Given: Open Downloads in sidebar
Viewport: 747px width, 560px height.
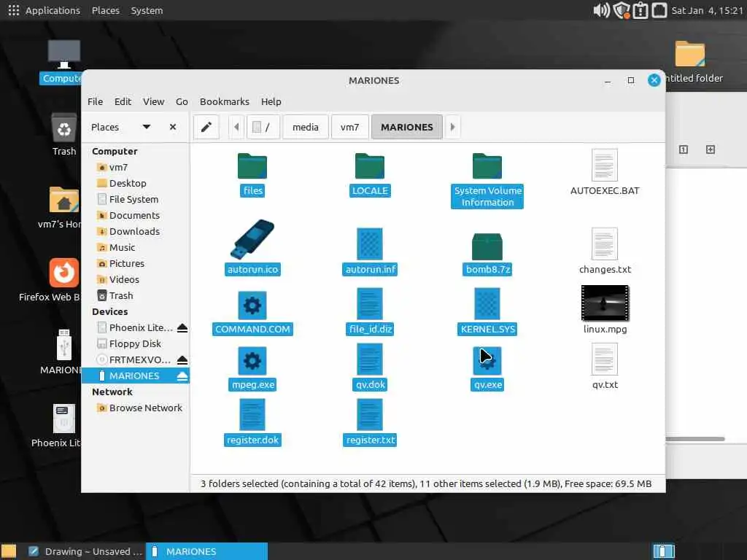Looking at the screenshot, I should pos(136,231).
